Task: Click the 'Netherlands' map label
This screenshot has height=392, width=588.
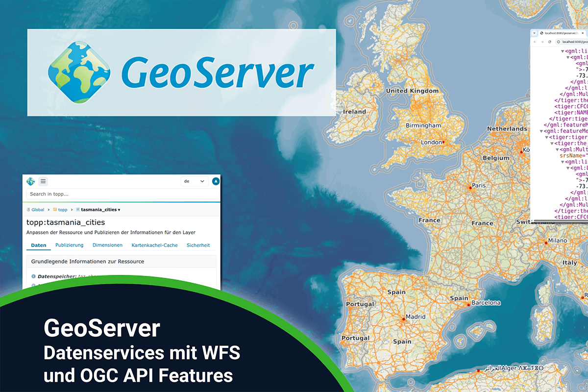Action: click(x=507, y=129)
